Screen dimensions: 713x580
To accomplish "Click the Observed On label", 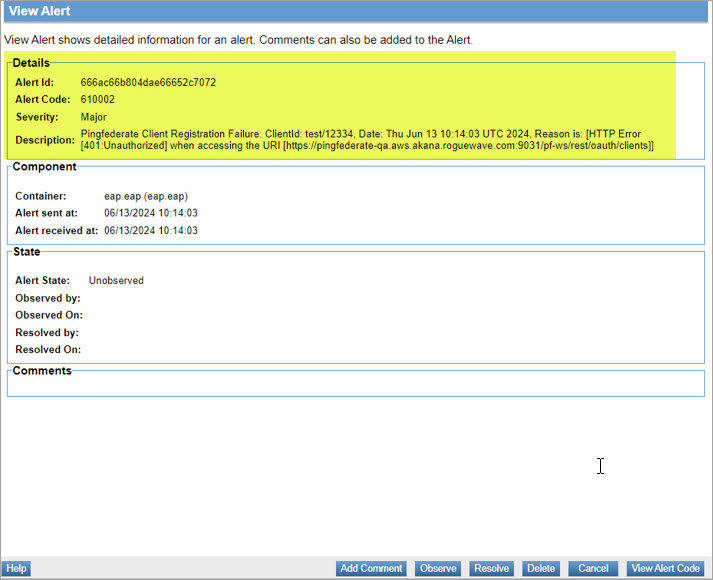I will (x=49, y=315).
